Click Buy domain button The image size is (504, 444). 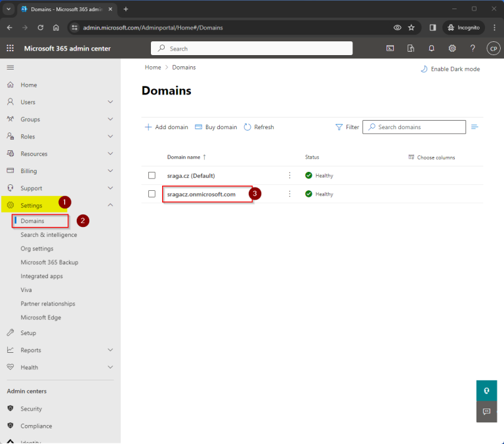click(x=216, y=127)
